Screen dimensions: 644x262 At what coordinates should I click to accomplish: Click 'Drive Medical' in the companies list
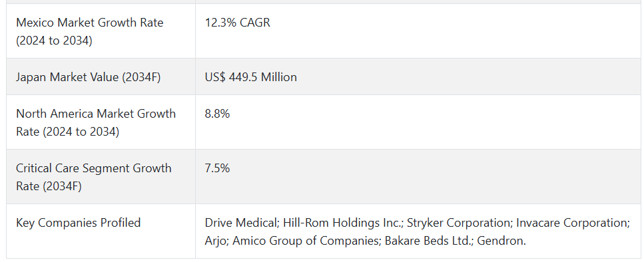point(240,223)
